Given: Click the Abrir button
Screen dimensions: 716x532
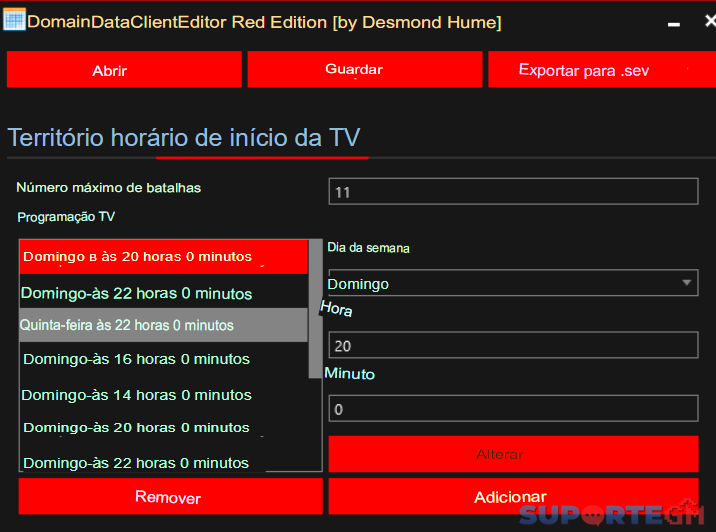Looking at the screenshot, I should pos(124,69).
